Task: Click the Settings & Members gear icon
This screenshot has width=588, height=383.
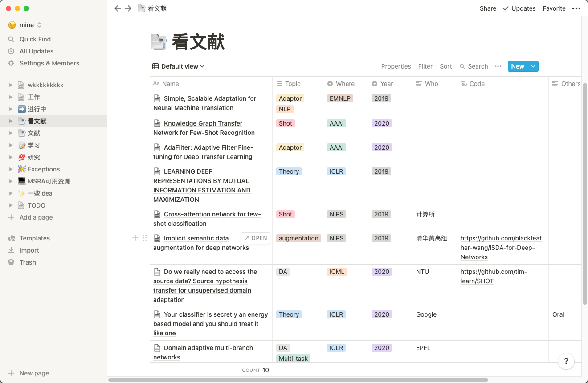Action: coord(12,63)
